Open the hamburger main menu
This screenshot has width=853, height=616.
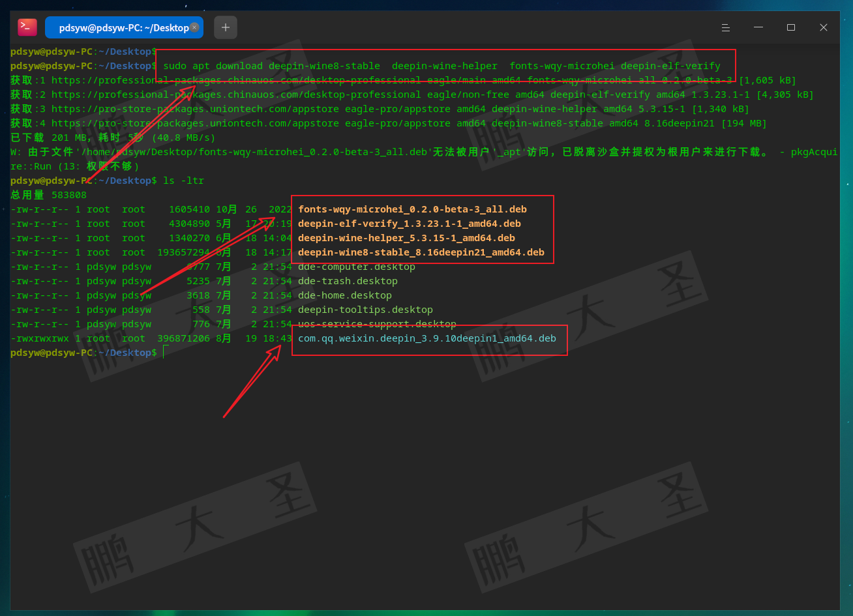pos(725,27)
